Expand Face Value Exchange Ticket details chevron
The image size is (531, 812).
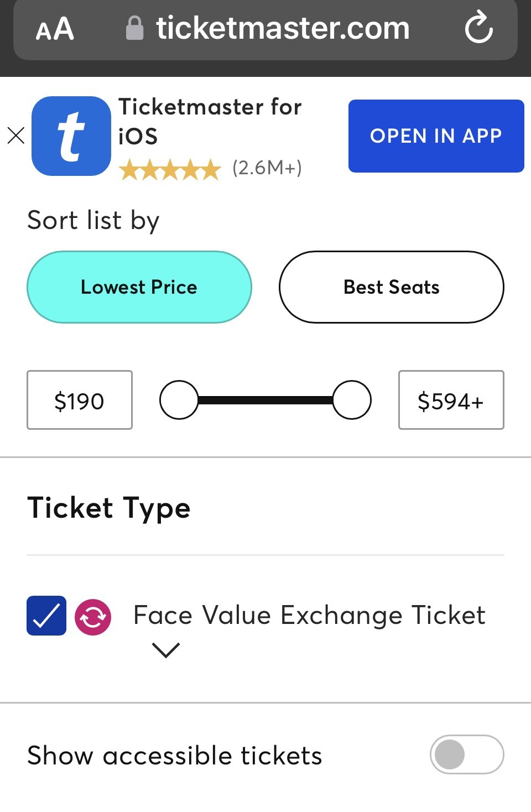(166, 650)
